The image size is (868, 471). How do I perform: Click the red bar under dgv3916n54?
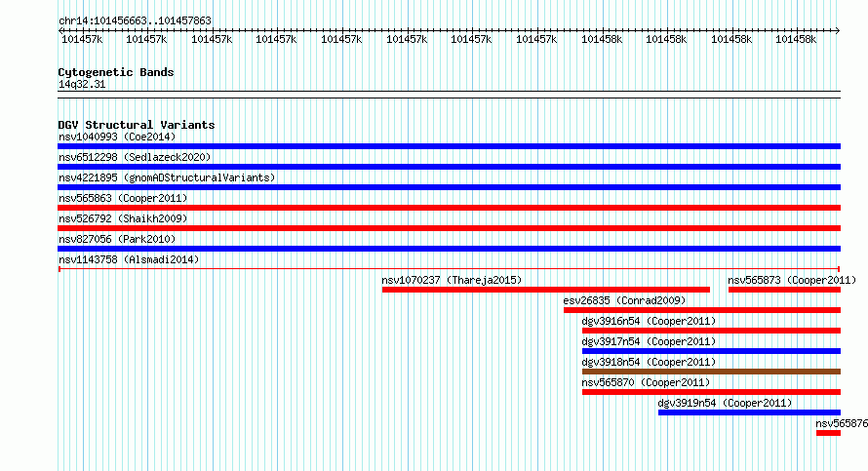(x=711, y=331)
